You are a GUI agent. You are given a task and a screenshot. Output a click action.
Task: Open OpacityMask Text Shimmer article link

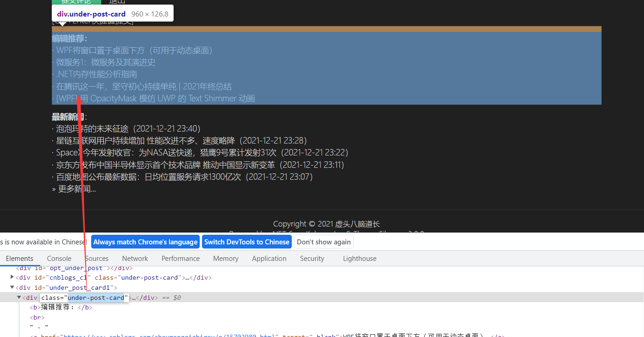click(156, 99)
